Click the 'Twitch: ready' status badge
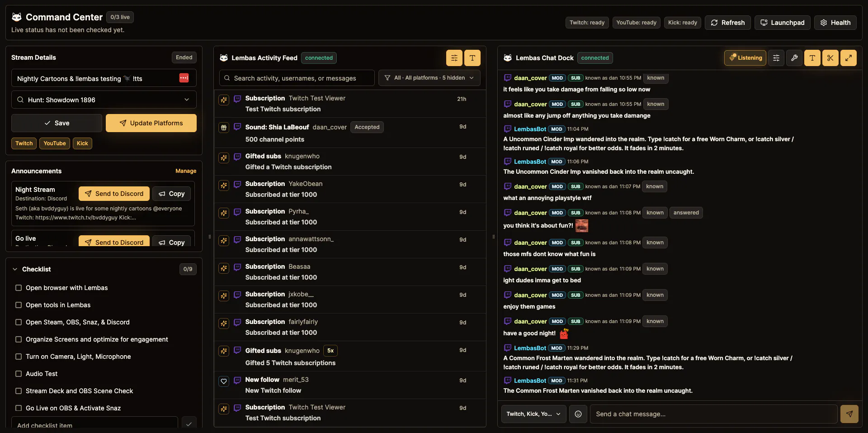 587,23
